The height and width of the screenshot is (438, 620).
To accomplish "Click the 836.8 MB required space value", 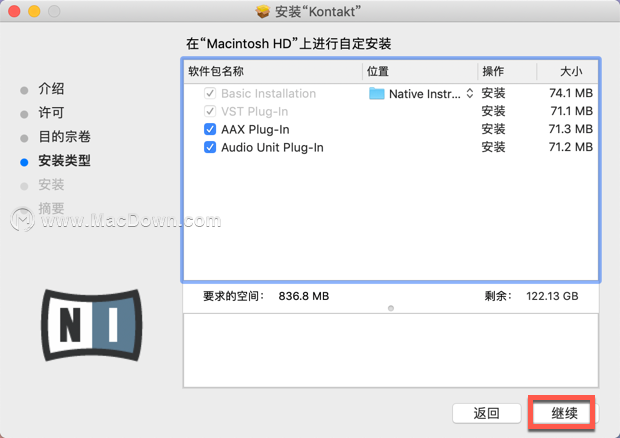I will pyautogui.click(x=304, y=296).
